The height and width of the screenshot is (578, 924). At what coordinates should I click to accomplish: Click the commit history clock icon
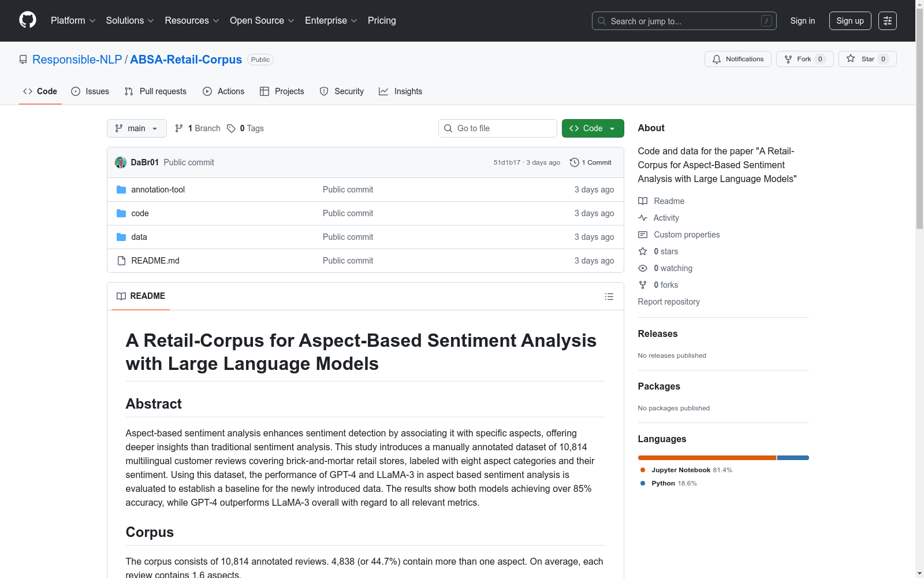[x=574, y=162]
